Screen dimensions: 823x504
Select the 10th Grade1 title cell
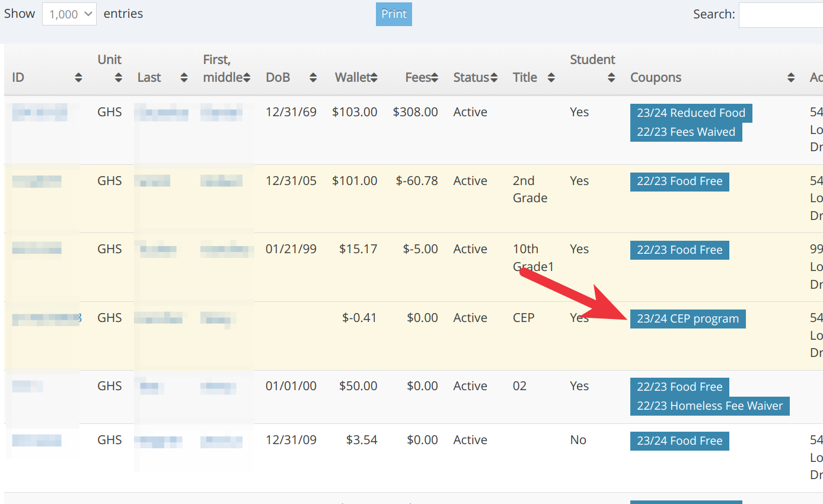pos(533,258)
